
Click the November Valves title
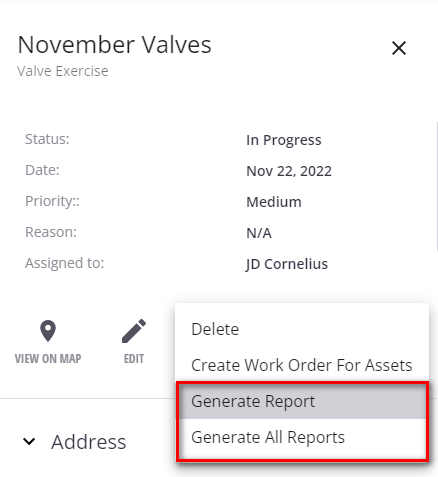click(115, 45)
